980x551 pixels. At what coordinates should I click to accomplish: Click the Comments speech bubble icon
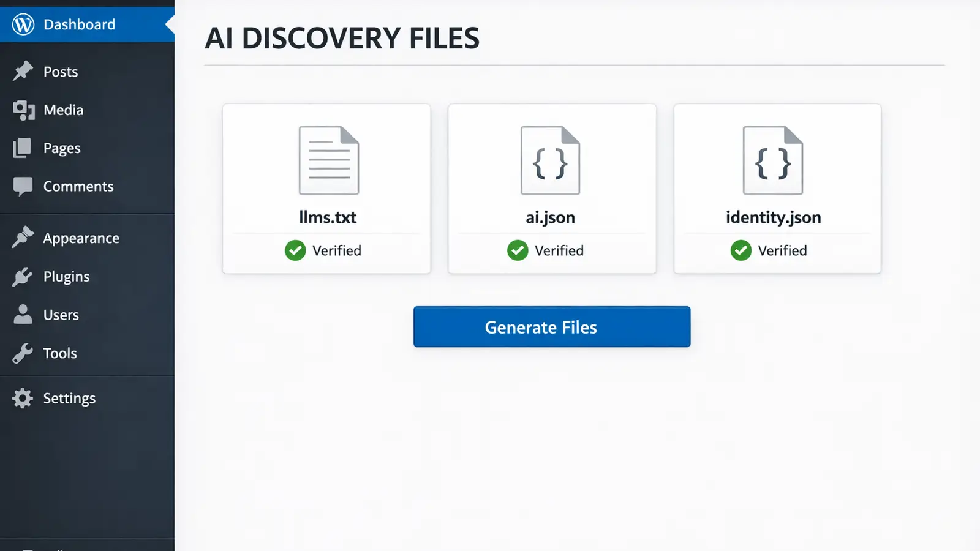[23, 186]
